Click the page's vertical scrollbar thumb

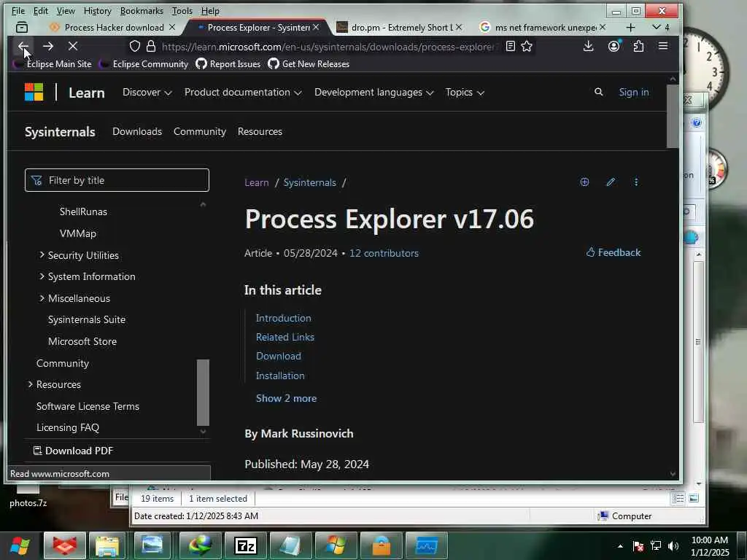tap(672, 116)
